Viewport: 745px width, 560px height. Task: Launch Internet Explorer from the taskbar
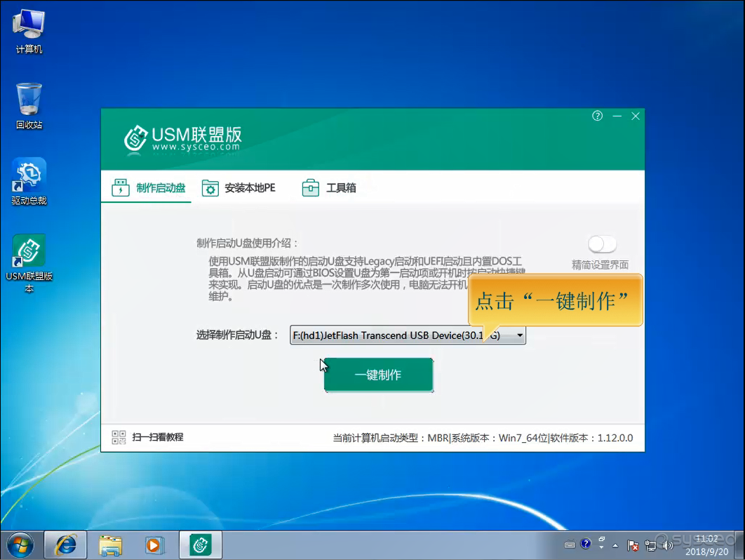tap(66, 545)
